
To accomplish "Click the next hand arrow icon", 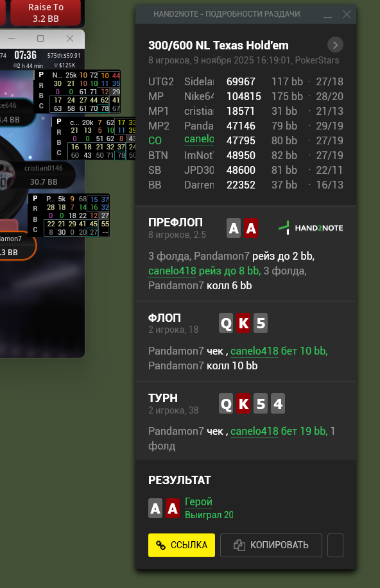I will point(335,45).
